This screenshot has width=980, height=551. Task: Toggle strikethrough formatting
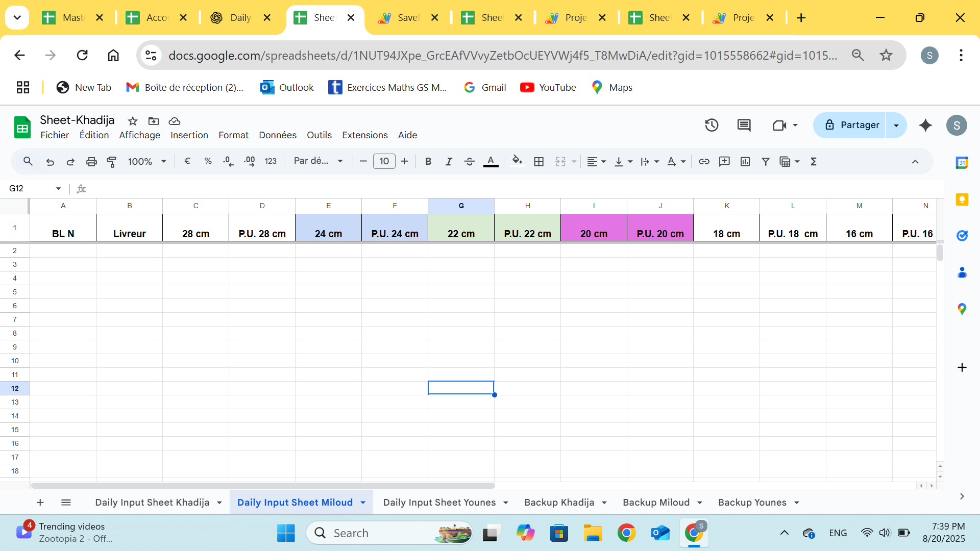pos(469,162)
